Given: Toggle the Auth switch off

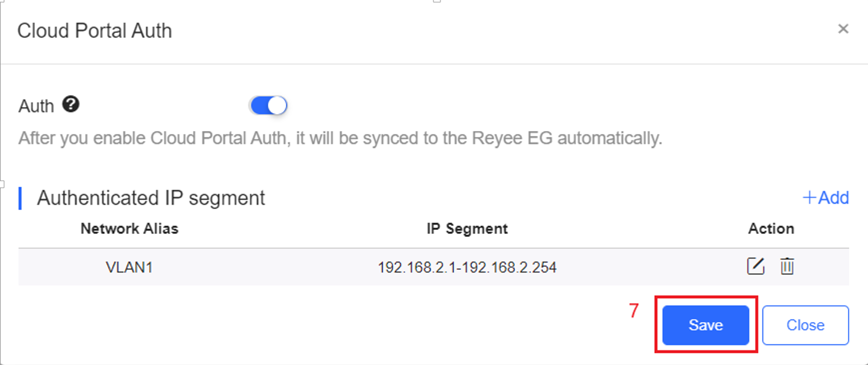Looking at the screenshot, I should (268, 106).
